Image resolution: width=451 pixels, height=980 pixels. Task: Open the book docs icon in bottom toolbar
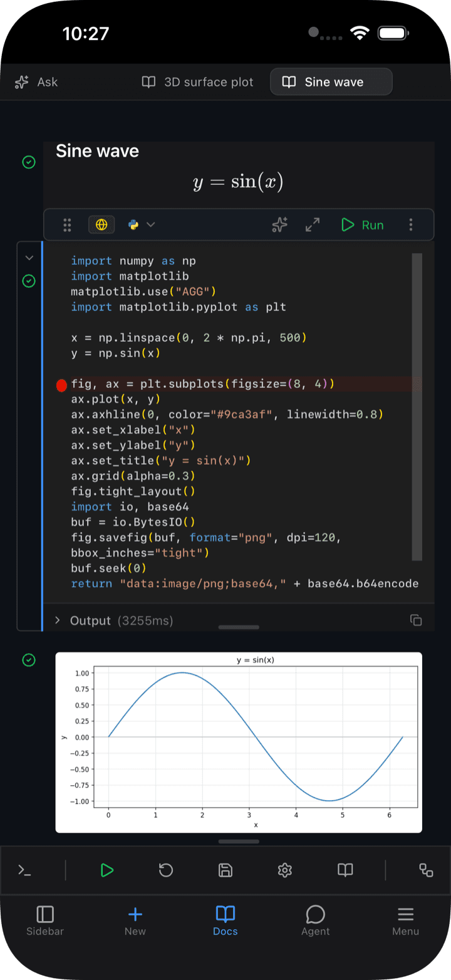[345, 870]
